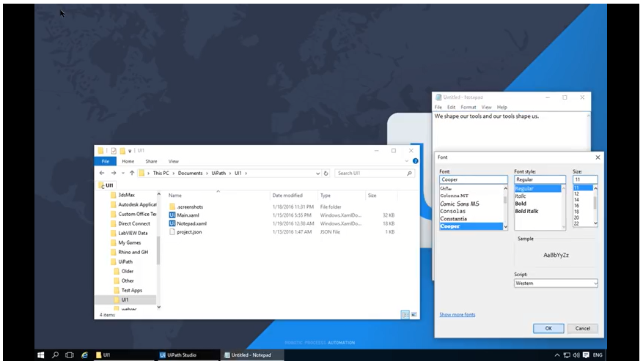Screen dimensions: 643x364
Task: Open recent locations dropdown in Explorer
Action: tap(123, 173)
